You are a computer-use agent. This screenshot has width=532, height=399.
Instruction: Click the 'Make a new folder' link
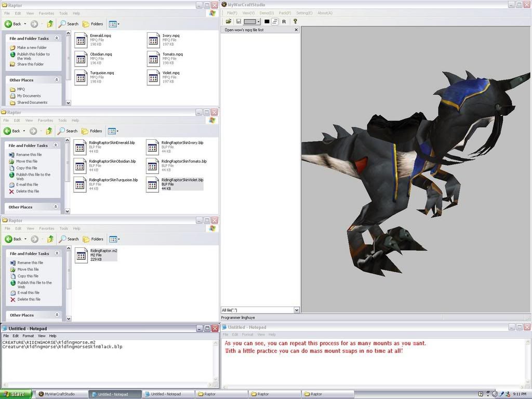pyautogui.click(x=32, y=47)
